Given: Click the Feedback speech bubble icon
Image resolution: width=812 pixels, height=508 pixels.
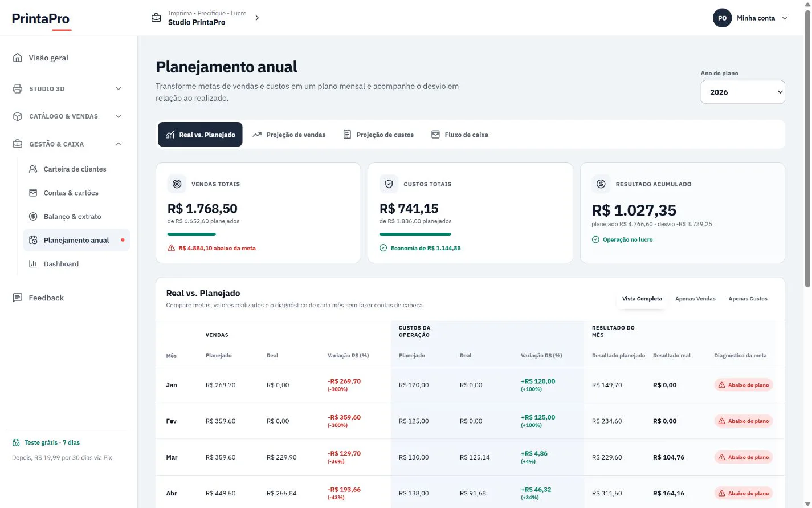Looking at the screenshot, I should tap(18, 298).
